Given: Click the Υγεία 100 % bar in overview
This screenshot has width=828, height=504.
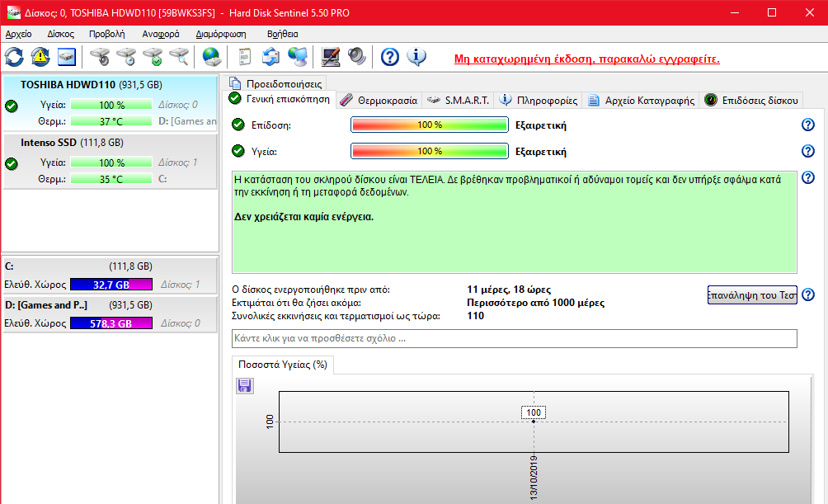Looking at the screenshot, I should pos(430,151).
